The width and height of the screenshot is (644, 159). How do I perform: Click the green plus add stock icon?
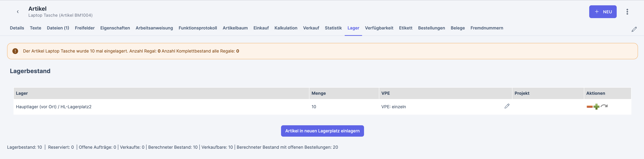pos(596,107)
